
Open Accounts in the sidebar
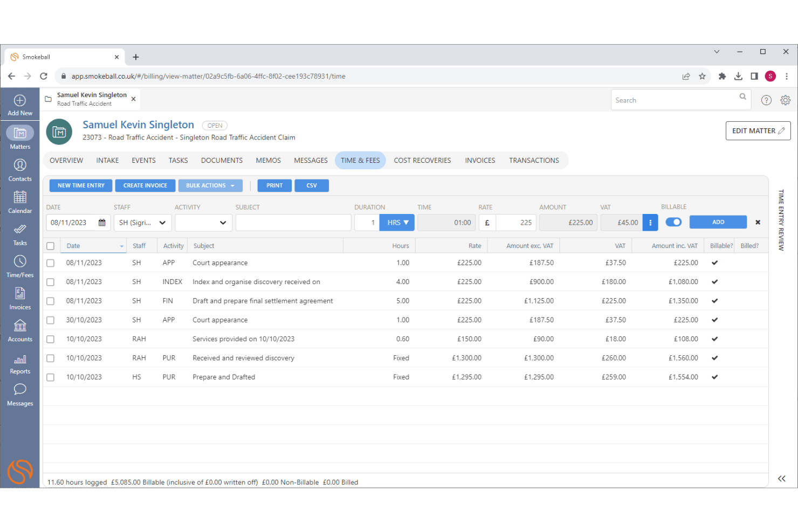[x=20, y=330]
